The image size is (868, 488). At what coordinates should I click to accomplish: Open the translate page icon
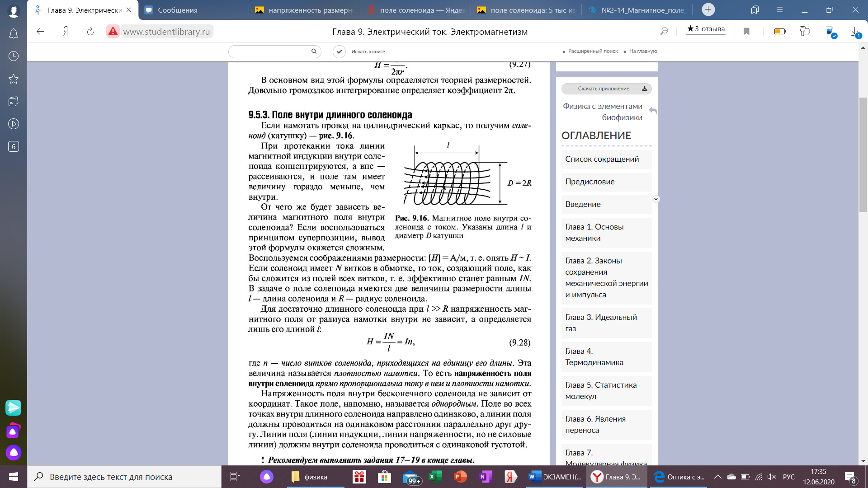point(804,31)
